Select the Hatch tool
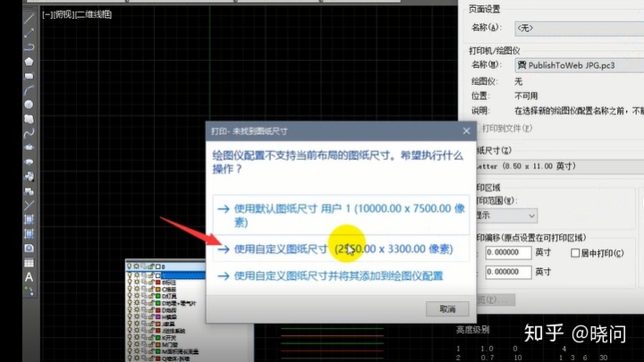This screenshot has width=644, height=362. pos(29,219)
